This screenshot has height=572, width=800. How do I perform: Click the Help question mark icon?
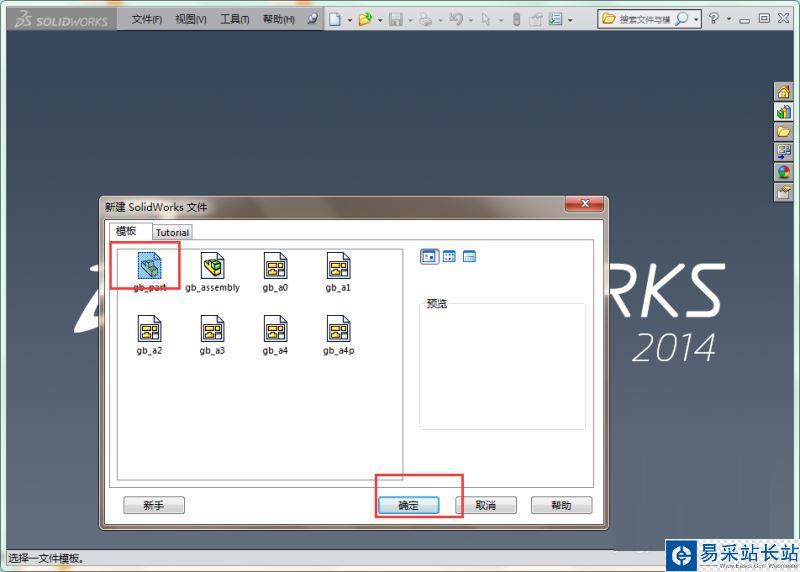pos(714,19)
